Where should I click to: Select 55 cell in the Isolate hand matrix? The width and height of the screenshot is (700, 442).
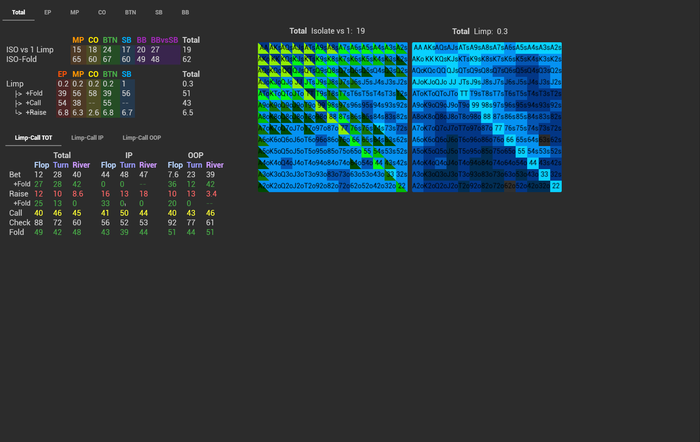367,151
